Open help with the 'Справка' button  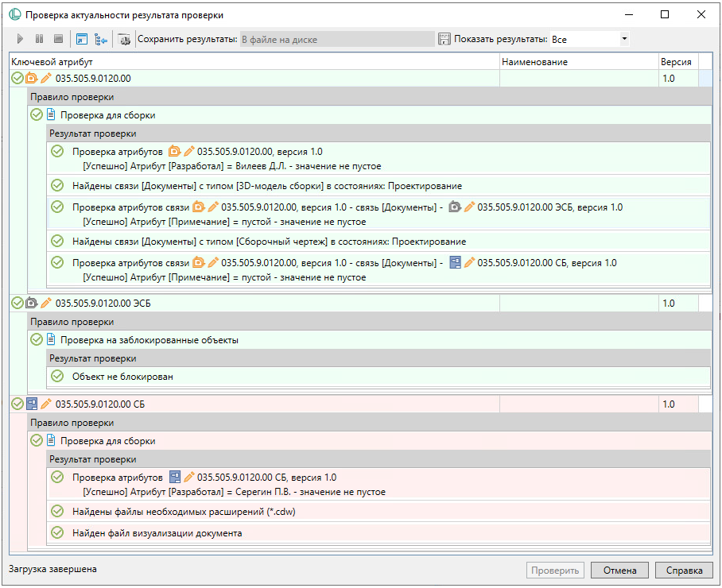click(684, 571)
